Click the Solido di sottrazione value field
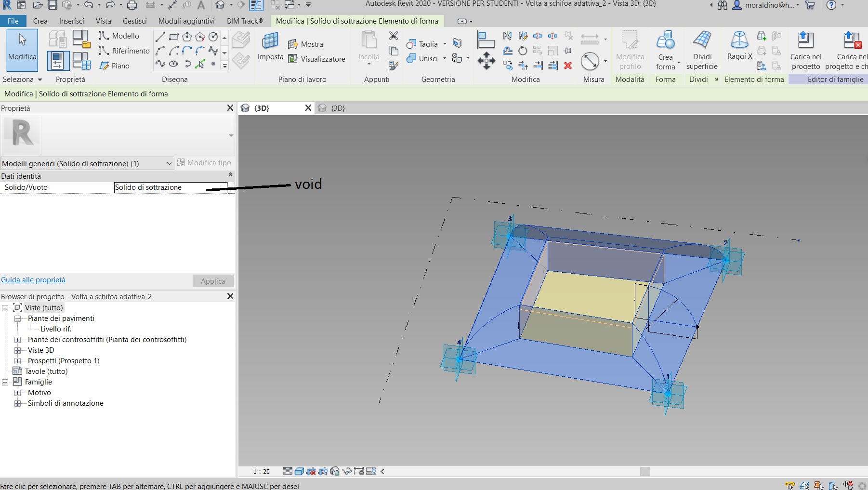This screenshot has width=868, height=490. [171, 187]
